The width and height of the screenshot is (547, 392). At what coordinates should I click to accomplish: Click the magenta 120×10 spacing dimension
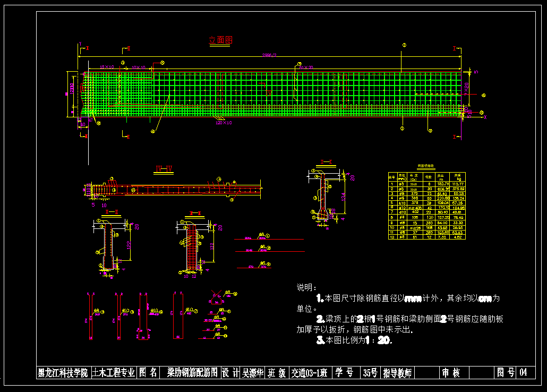click(224, 123)
